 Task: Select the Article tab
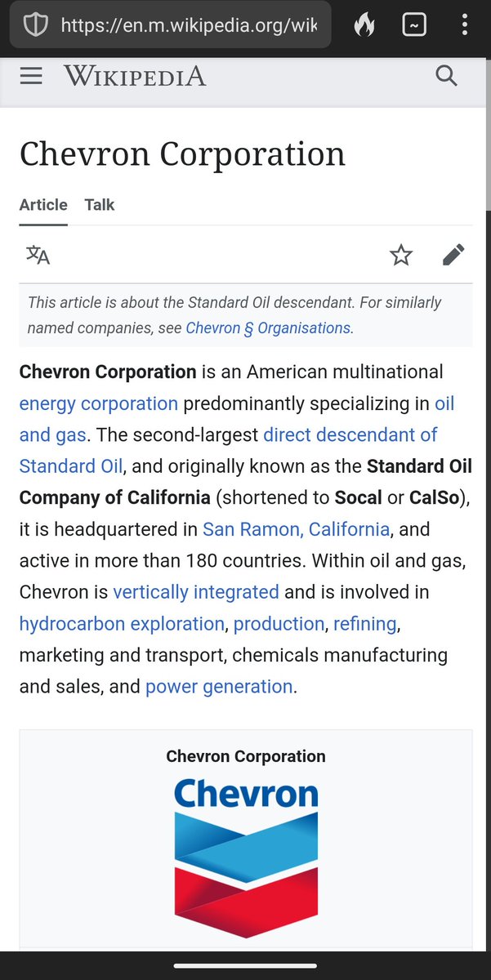point(43,205)
